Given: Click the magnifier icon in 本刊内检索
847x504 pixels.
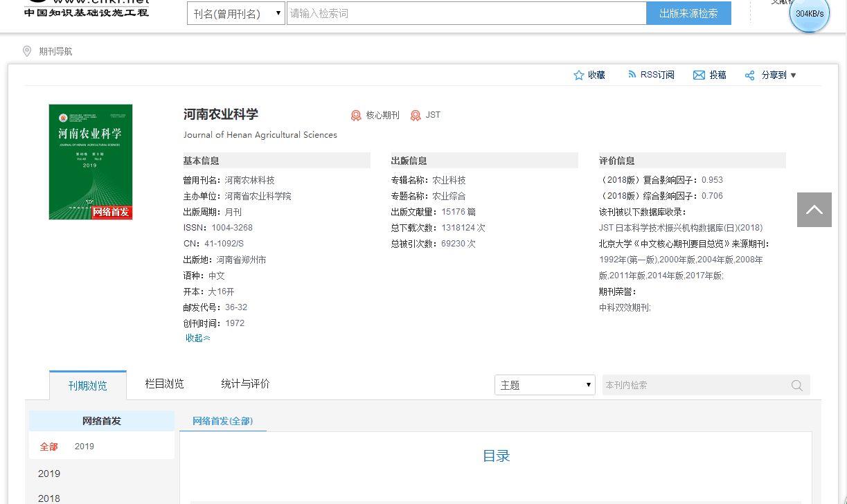Looking at the screenshot, I should coord(797,386).
